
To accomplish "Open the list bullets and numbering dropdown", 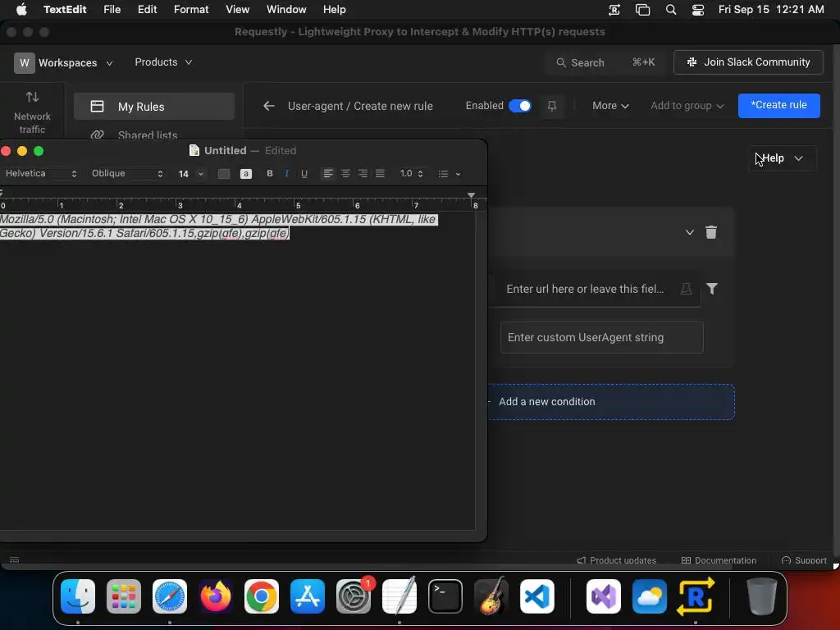I will (449, 174).
